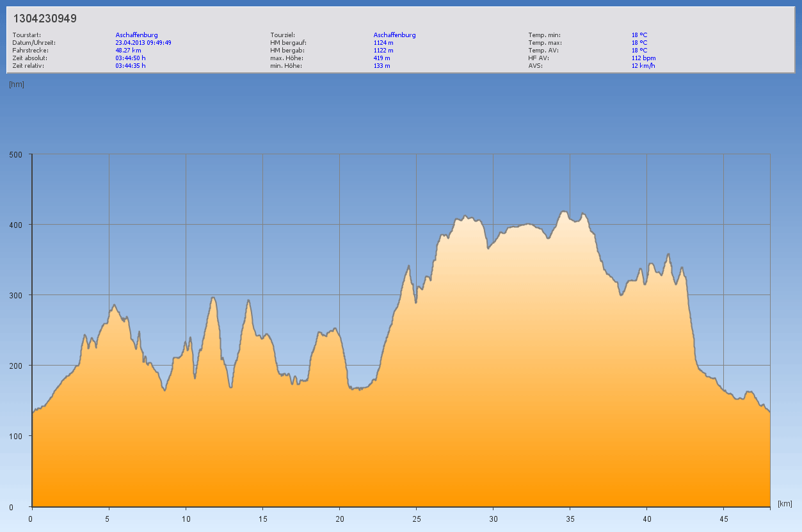Click the Fahrstrecke value 48.27 km
This screenshot has width=802, height=532.
(128, 50)
